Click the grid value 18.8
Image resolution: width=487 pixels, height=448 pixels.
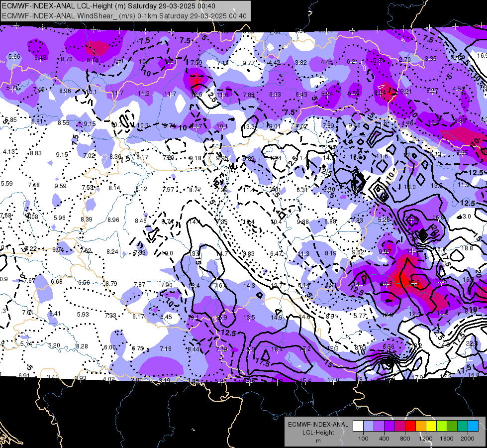pyautogui.click(x=467, y=248)
